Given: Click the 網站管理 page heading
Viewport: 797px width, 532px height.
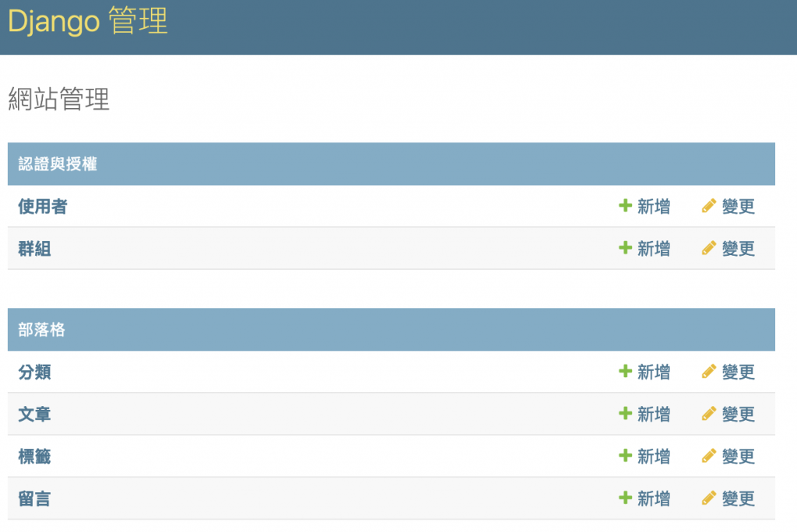Looking at the screenshot, I should pyautogui.click(x=59, y=99).
